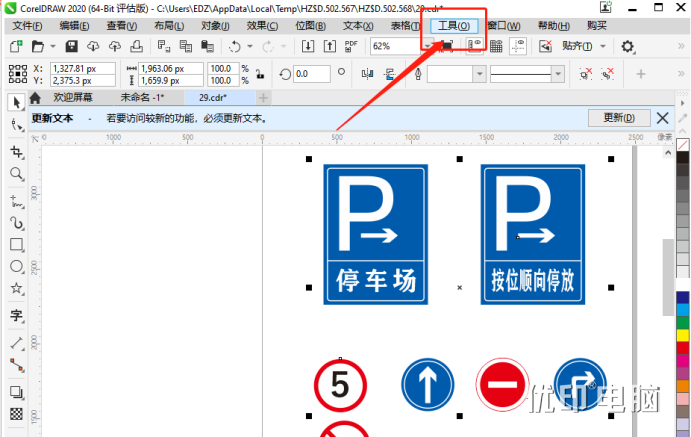Pick the yellow swatch in palette
Viewport: 691px width, 437px height.
[x=683, y=336]
